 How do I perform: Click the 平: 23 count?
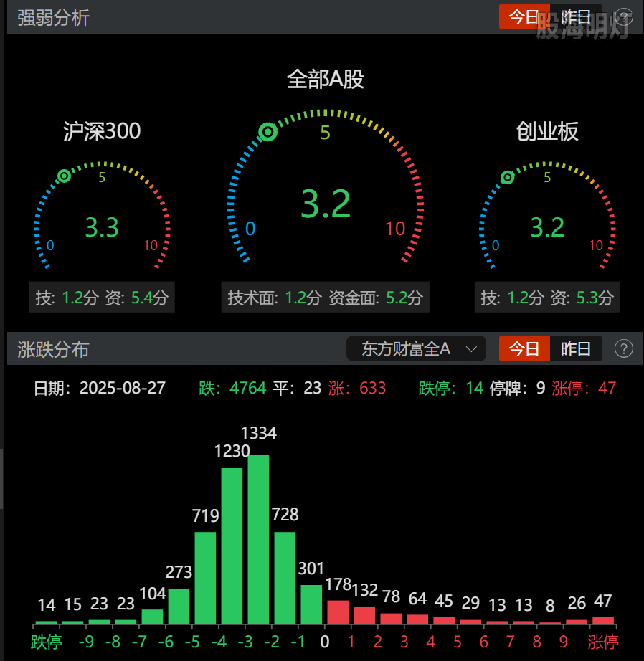coord(297,389)
